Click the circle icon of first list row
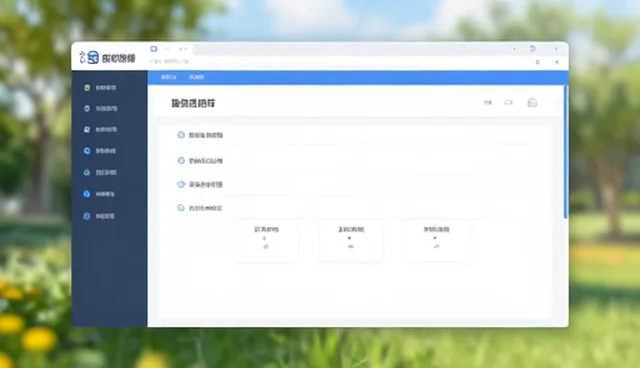Image resolution: width=640 pixels, height=368 pixels. point(181,135)
